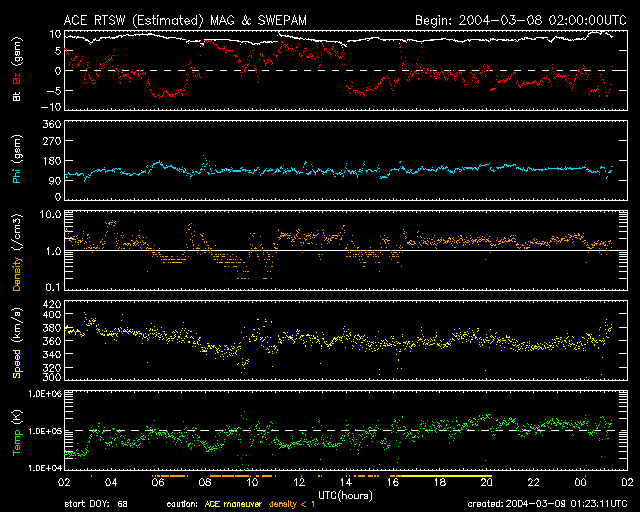Click the '300' speed tick label

52,377
